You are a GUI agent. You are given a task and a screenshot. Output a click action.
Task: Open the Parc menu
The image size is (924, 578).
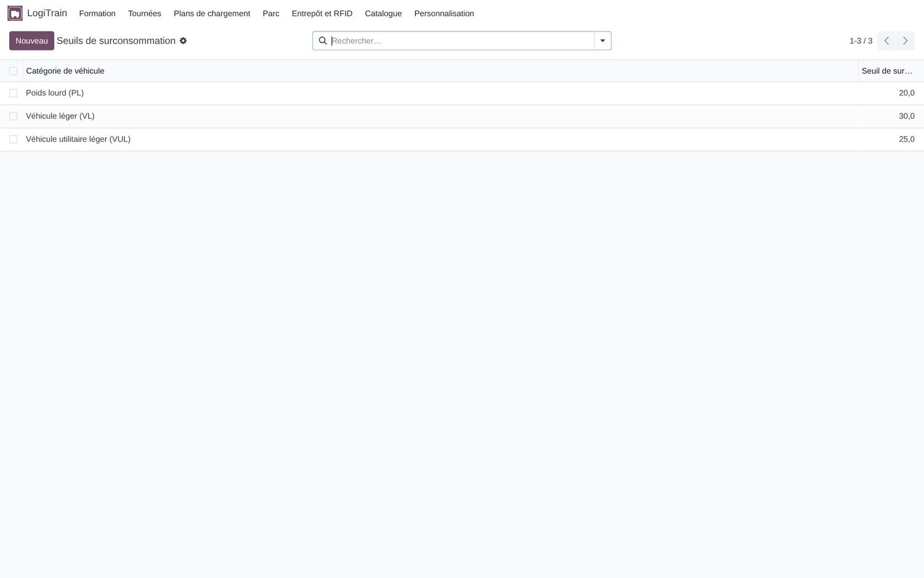click(271, 14)
